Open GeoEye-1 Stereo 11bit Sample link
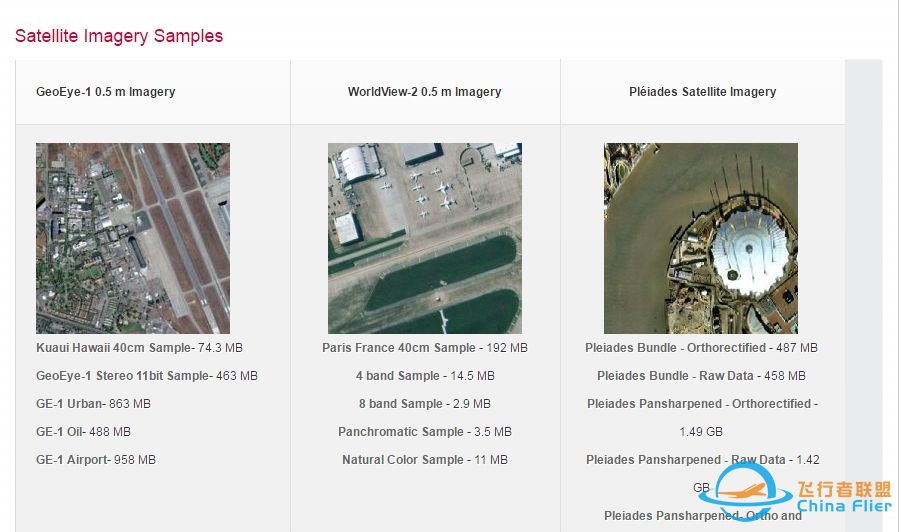 122,376
